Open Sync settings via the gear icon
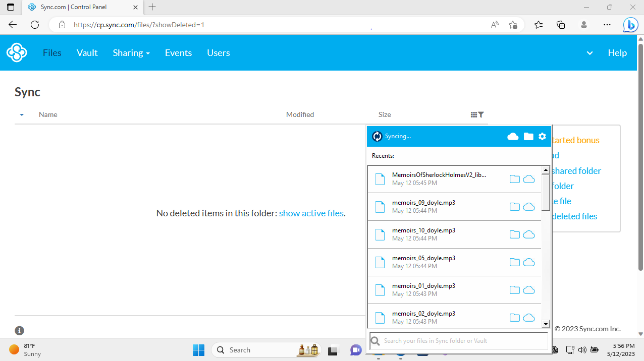This screenshot has width=644, height=361. [x=542, y=136]
